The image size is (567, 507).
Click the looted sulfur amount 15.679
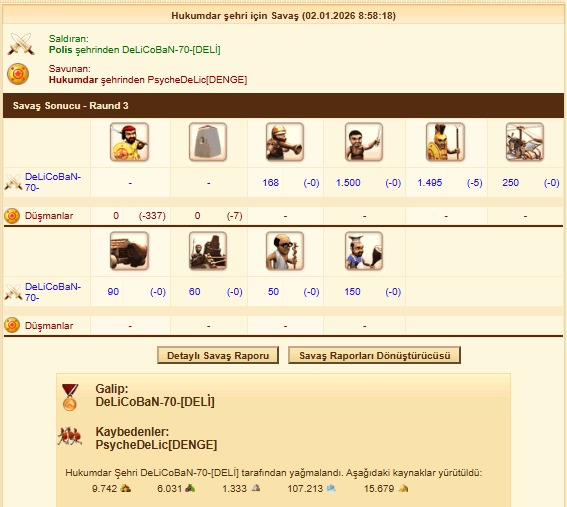click(379, 489)
